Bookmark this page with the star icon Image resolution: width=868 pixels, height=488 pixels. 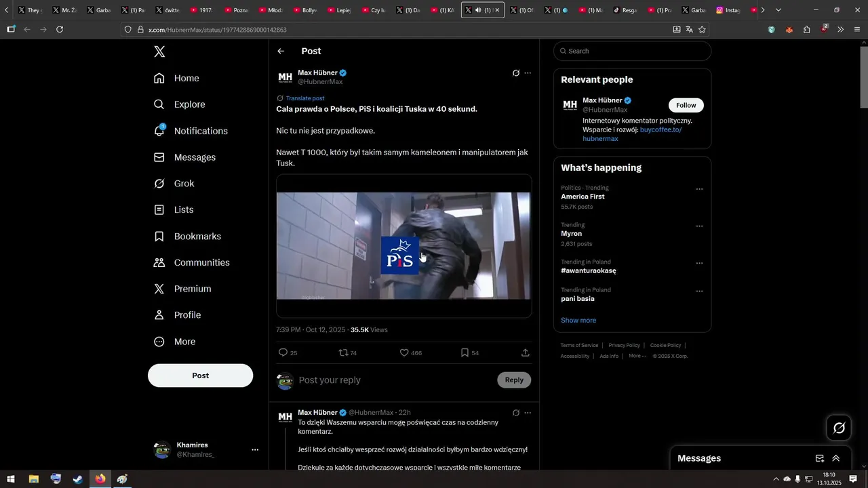[x=702, y=29]
